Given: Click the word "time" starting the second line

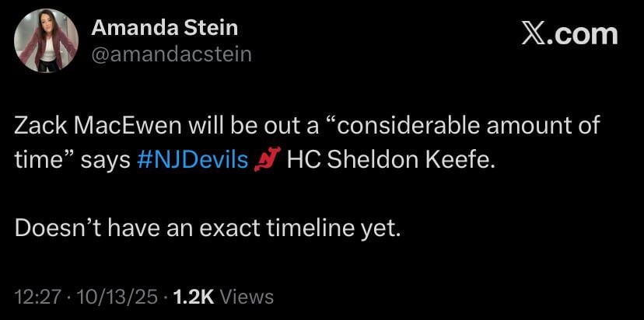Looking at the screenshot, I should pyautogui.click(x=35, y=160).
